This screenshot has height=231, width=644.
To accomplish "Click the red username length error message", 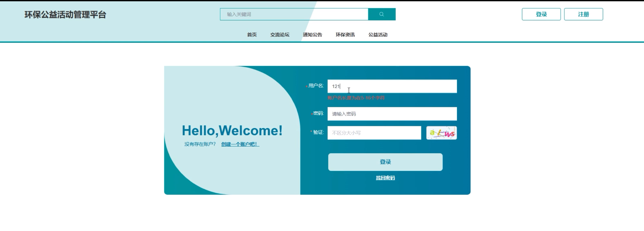I will pyautogui.click(x=356, y=98).
